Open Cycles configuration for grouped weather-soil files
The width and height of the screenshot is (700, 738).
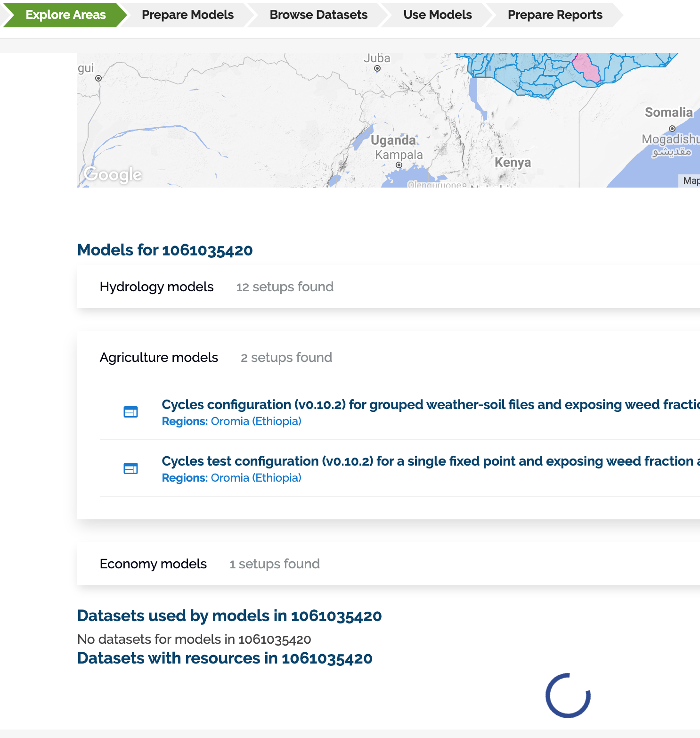[431, 405]
